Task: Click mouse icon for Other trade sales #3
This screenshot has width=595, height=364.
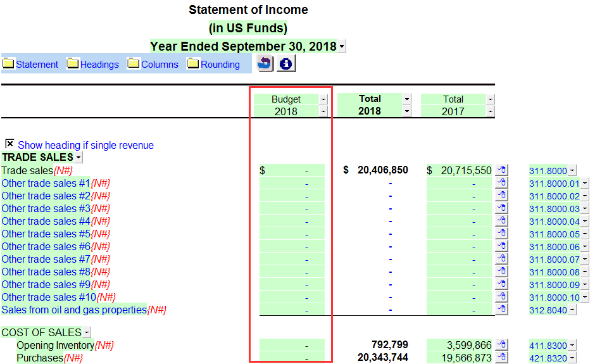Action: (502, 208)
